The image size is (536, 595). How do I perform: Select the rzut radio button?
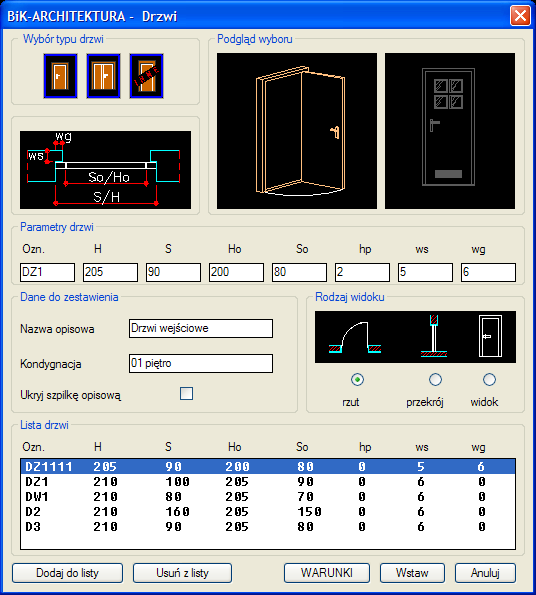[x=357, y=379]
